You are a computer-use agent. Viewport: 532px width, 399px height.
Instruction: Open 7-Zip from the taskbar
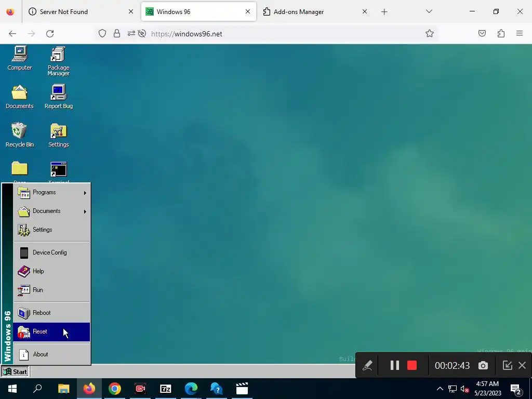click(166, 389)
